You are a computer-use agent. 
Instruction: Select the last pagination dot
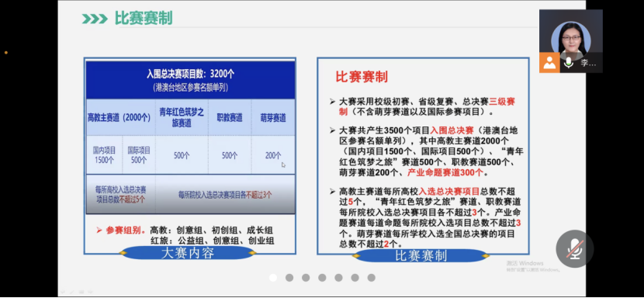[x=372, y=278]
